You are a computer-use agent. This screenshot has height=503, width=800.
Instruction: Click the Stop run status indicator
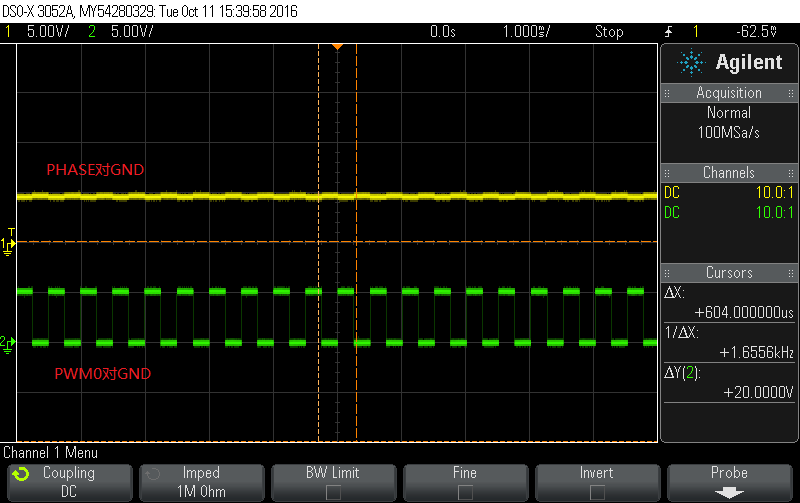click(609, 32)
